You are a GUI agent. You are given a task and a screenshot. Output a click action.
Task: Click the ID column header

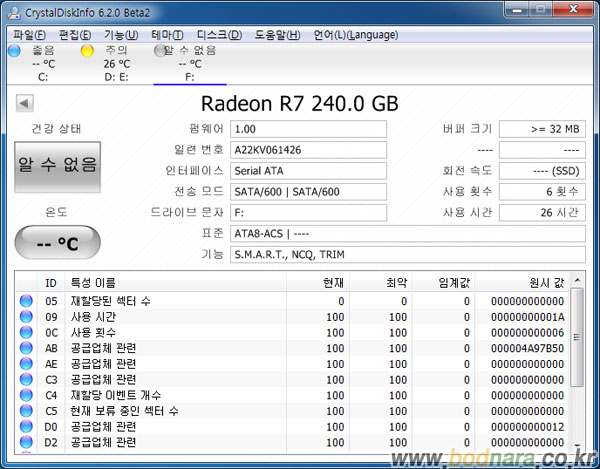[x=51, y=283]
